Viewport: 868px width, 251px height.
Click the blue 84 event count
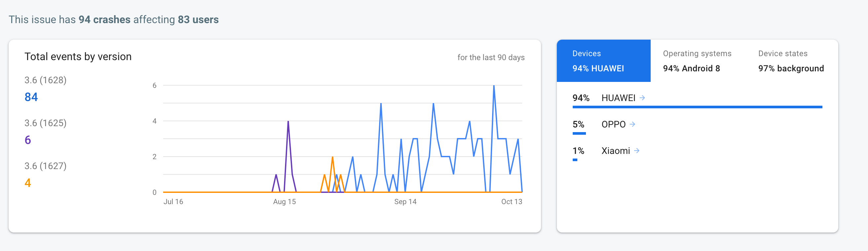(31, 97)
